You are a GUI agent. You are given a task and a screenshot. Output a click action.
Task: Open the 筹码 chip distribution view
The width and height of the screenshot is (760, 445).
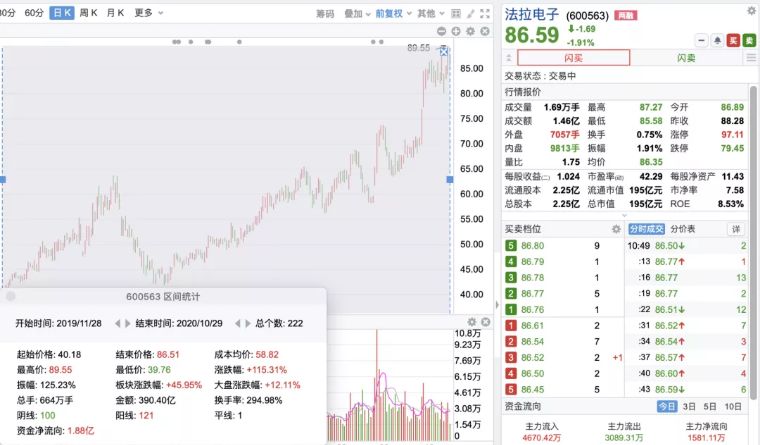tap(325, 14)
